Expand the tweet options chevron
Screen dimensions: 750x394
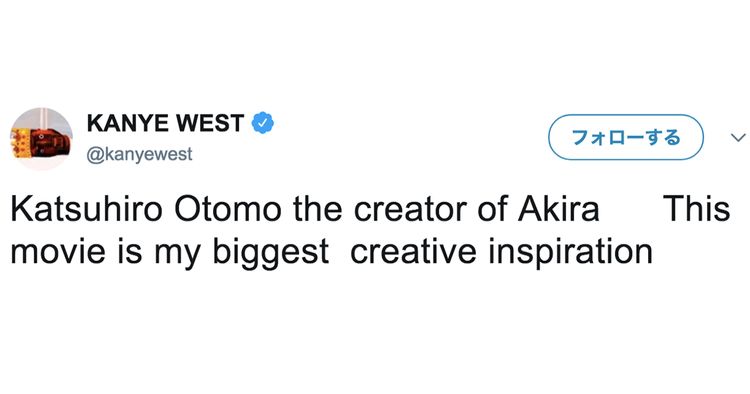pos(738,138)
